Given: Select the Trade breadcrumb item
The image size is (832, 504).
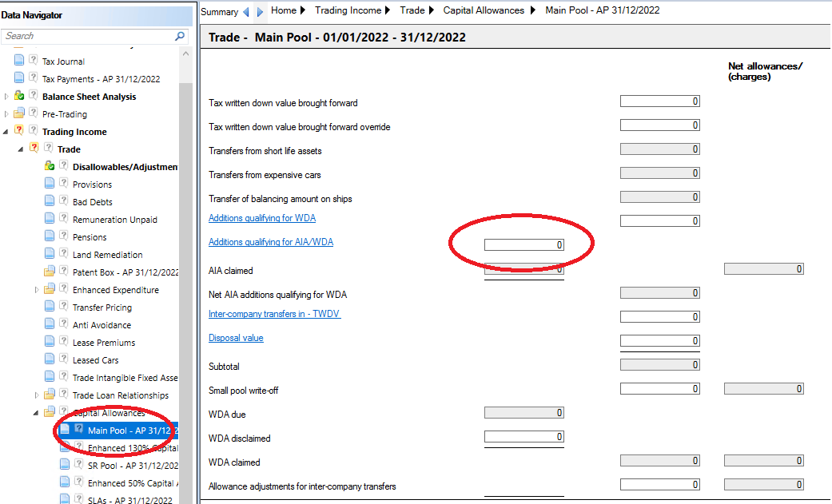Looking at the screenshot, I should (x=412, y=10).
